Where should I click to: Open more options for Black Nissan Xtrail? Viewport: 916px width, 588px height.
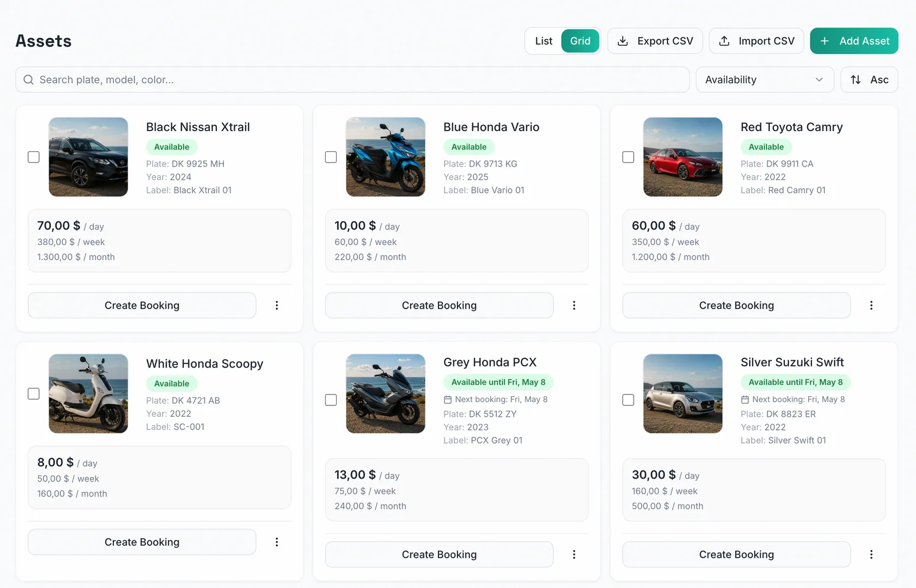coord(277,305)
